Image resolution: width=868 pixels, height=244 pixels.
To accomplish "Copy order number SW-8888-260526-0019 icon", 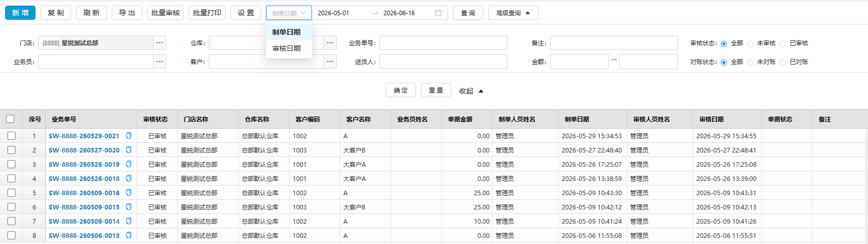I will (128, 164).
